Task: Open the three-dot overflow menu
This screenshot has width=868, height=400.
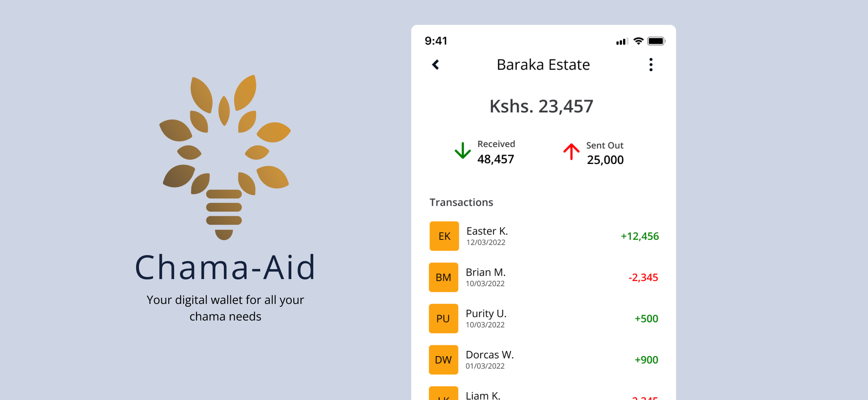Action: point(651,65)
